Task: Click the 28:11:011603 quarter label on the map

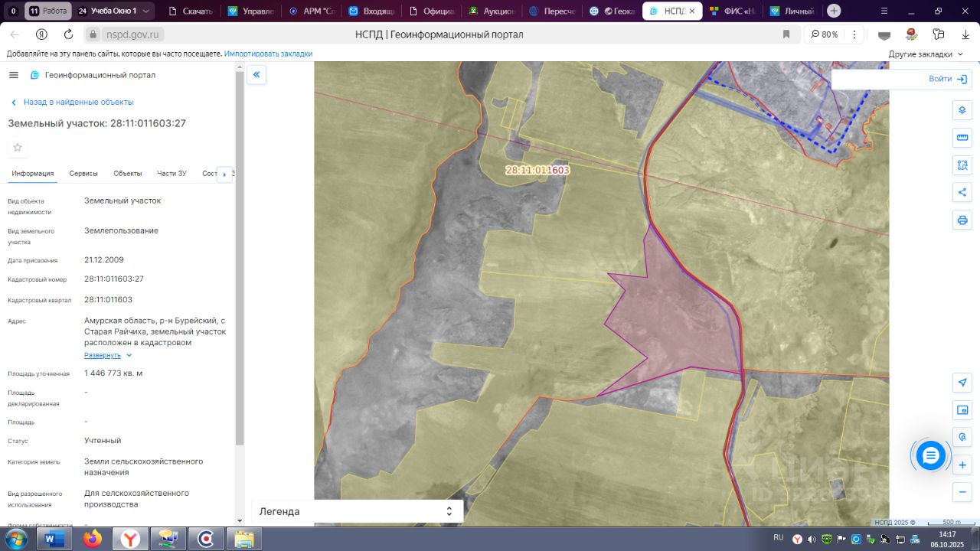Action: 537,170
